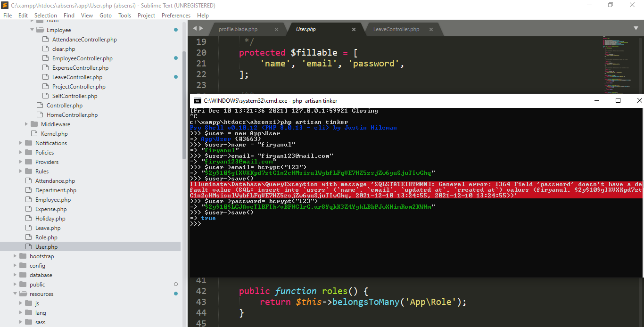Screen dimensions: 644x327
Task: Expand the Middleware folder
Action: (27, 124)
